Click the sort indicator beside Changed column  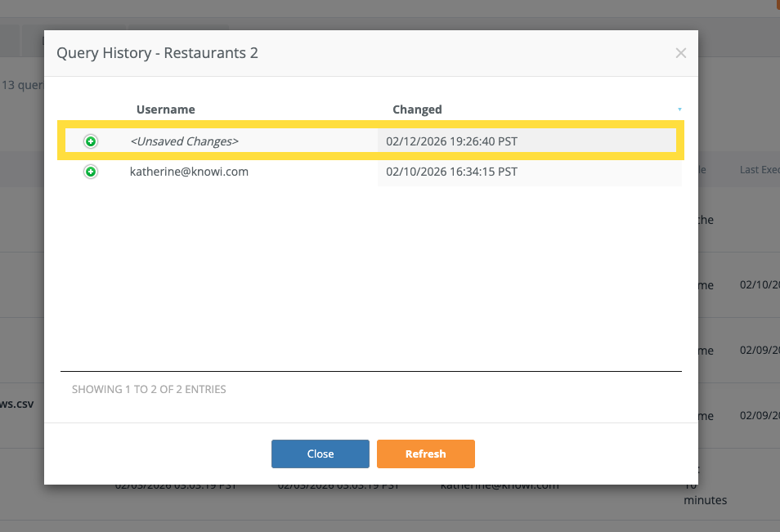(x=679, y=109)
